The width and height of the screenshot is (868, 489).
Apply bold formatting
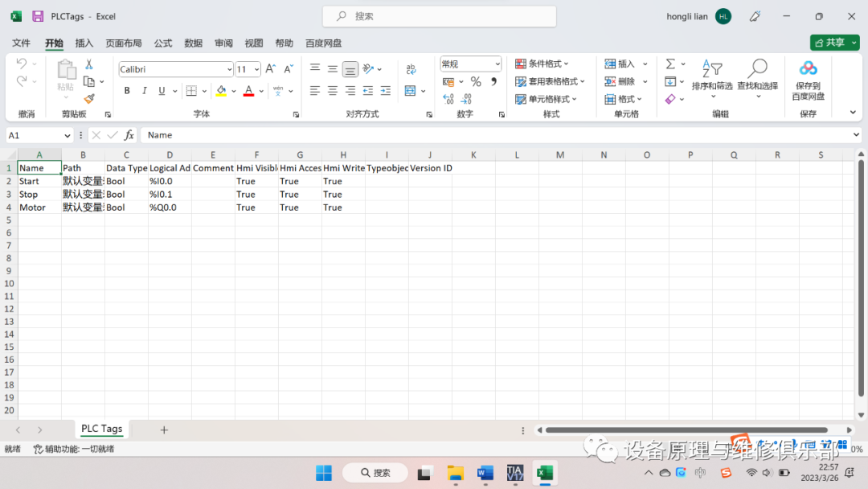coord(126,90)
